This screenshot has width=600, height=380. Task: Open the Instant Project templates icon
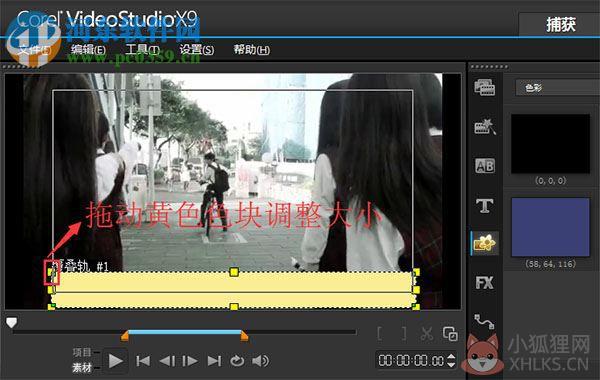click(x=485, y=127)
